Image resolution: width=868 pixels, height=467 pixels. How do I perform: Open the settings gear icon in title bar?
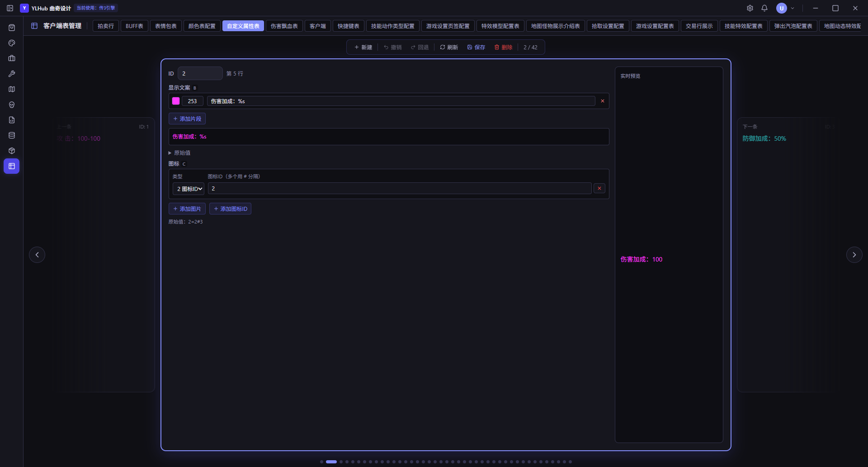click(x=750, y=8)
